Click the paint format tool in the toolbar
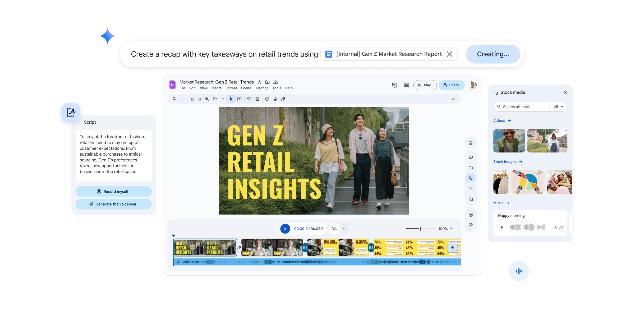 point(249,99)
